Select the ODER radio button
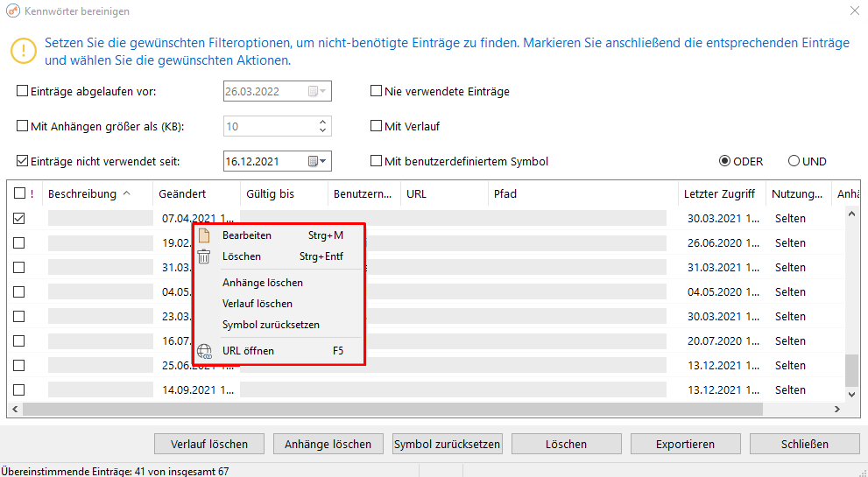The height and width of the screenshot is (477, 868). click(724, 161)
